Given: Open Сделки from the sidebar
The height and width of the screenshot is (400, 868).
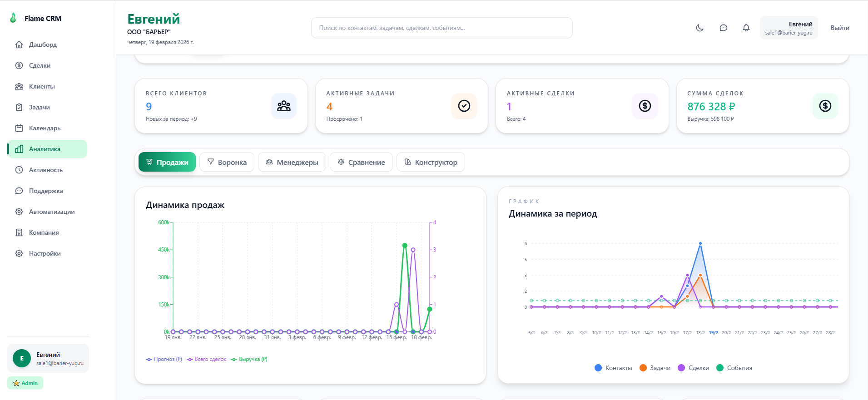Looking at the screenshot, I should click(40, 65).
